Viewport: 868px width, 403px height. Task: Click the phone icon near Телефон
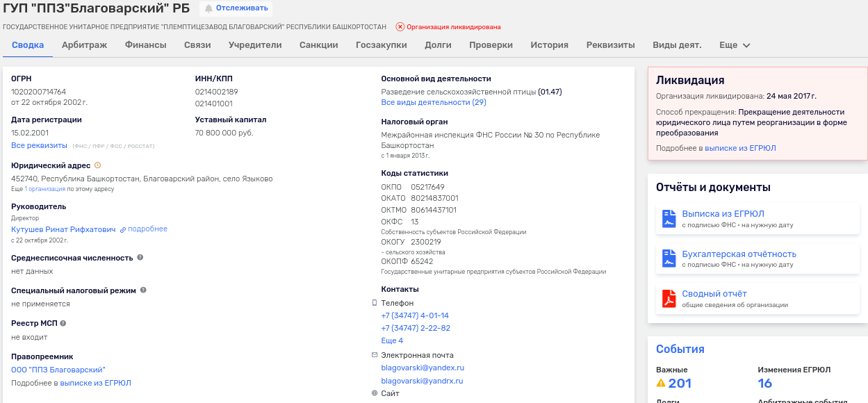point(375,303)
